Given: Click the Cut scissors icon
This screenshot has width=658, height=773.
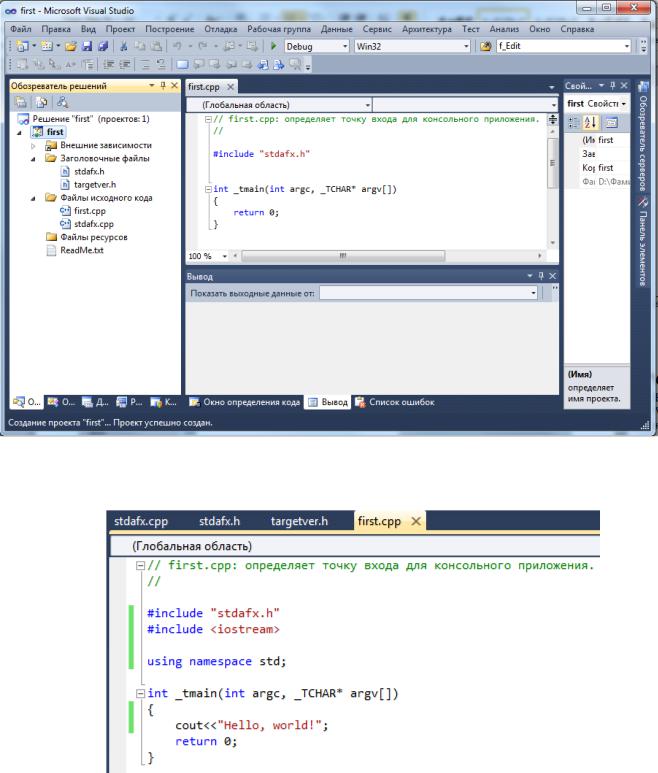Looking at the screenshot, I should point(124,46).
